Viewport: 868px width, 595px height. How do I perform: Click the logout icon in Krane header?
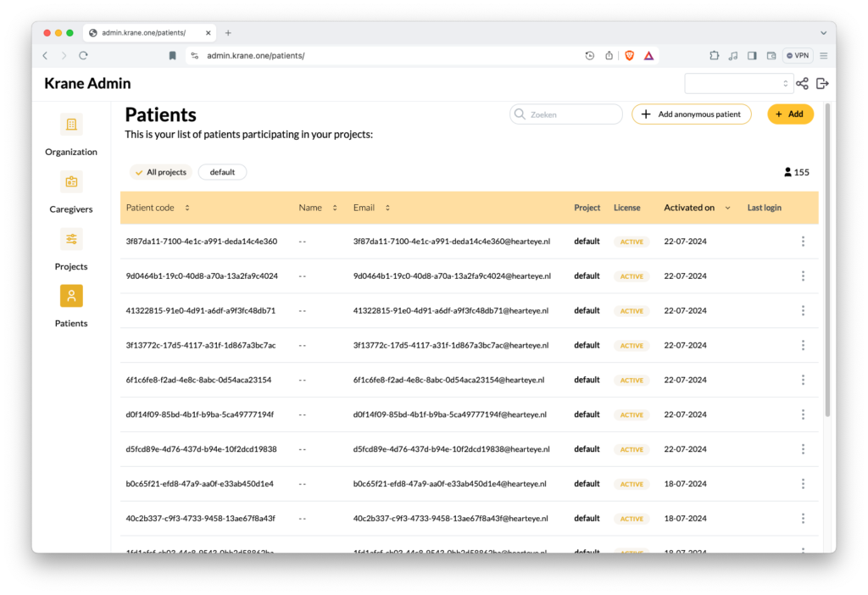(822, 84)
